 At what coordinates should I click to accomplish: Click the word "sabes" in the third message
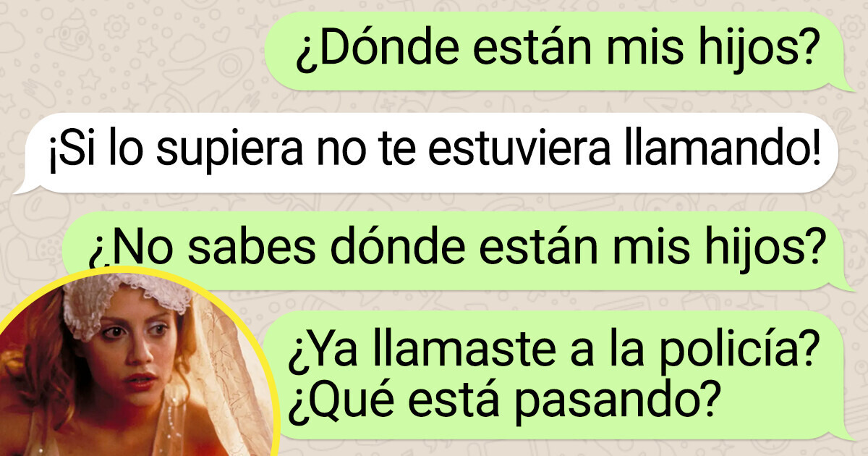240,251
